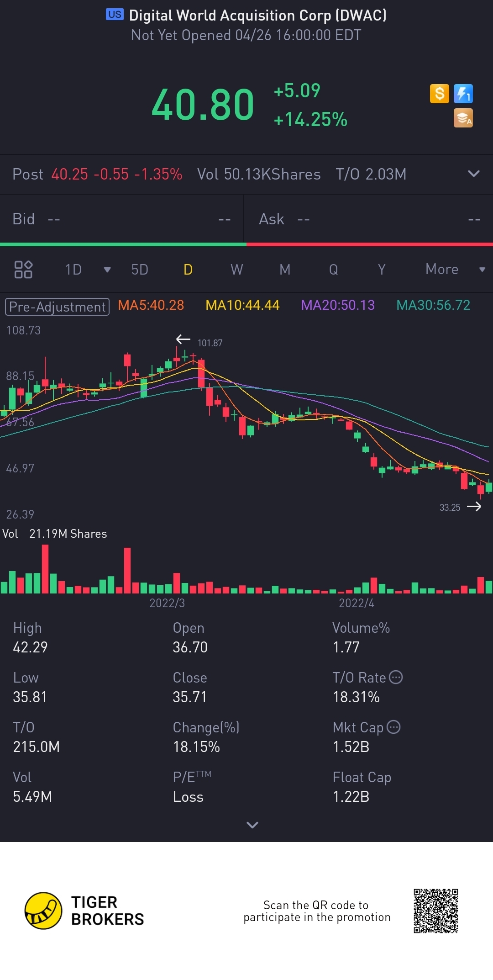Tap the 2022/4 date axis label

(x=357, y=603)
